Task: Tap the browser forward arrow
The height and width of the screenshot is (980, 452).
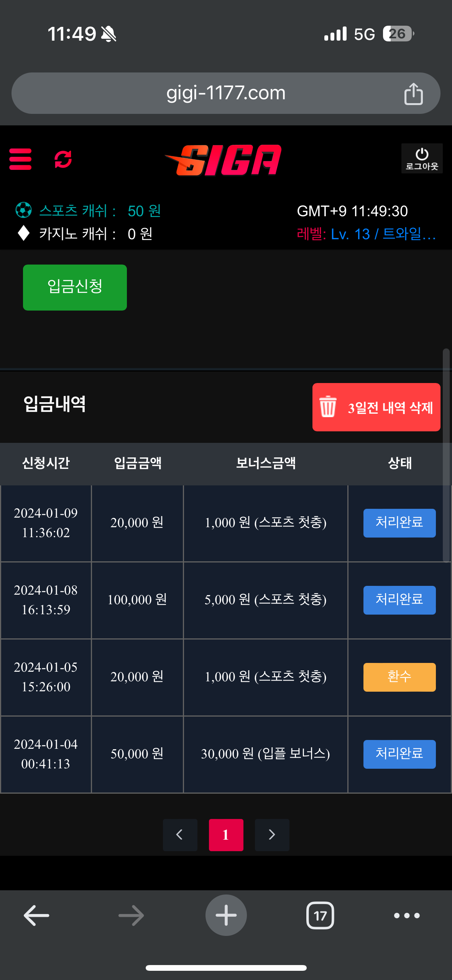Action: [x=131, y=916]
